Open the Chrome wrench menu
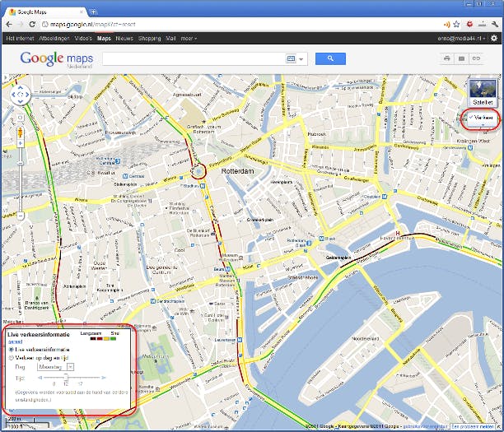 [x=494, y=25]
